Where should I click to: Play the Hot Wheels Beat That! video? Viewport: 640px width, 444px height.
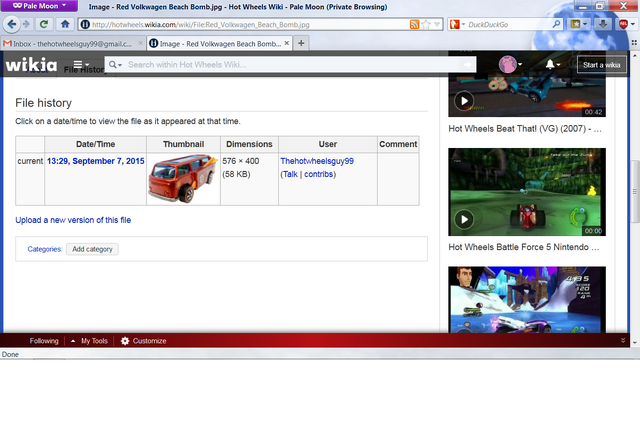(464, 101)
